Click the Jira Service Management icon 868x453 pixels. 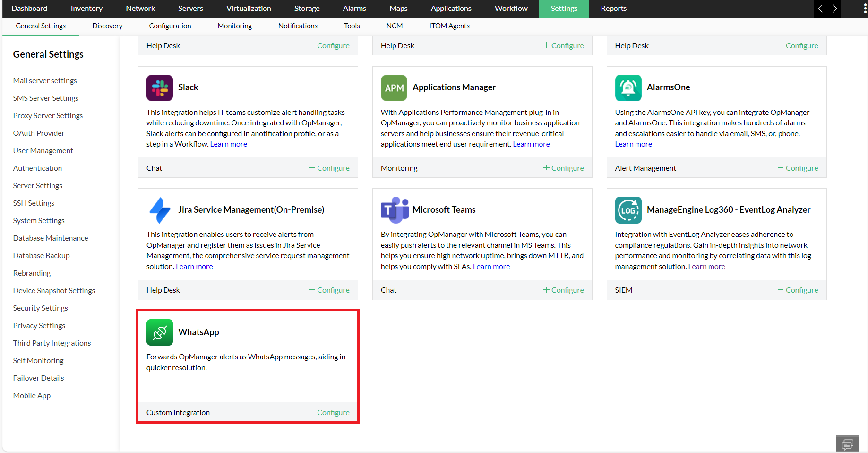pos(160,210)
